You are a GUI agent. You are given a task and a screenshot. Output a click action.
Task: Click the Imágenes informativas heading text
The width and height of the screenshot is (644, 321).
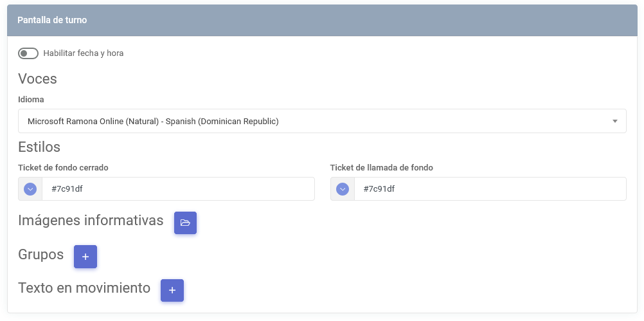(x=91, y=220)
